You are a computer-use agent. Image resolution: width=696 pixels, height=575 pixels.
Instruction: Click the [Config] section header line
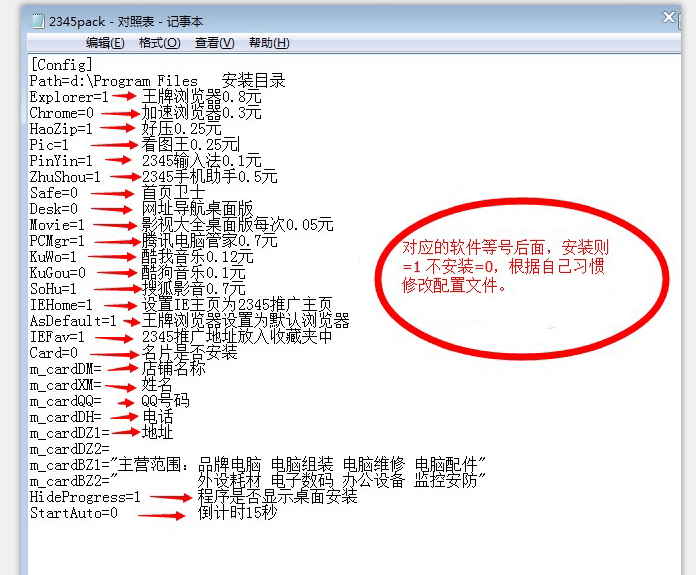61,65
